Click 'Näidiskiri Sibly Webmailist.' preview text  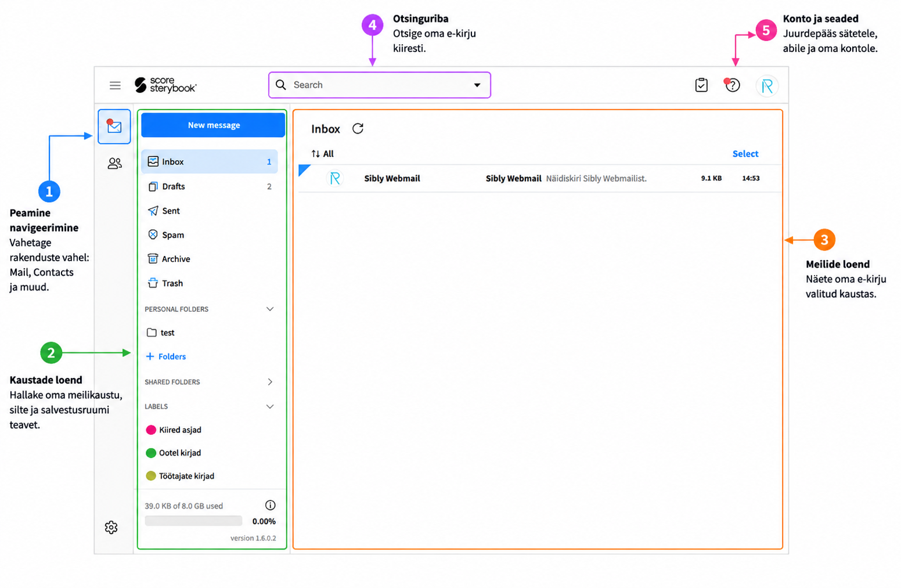click(x=596, y=178)
